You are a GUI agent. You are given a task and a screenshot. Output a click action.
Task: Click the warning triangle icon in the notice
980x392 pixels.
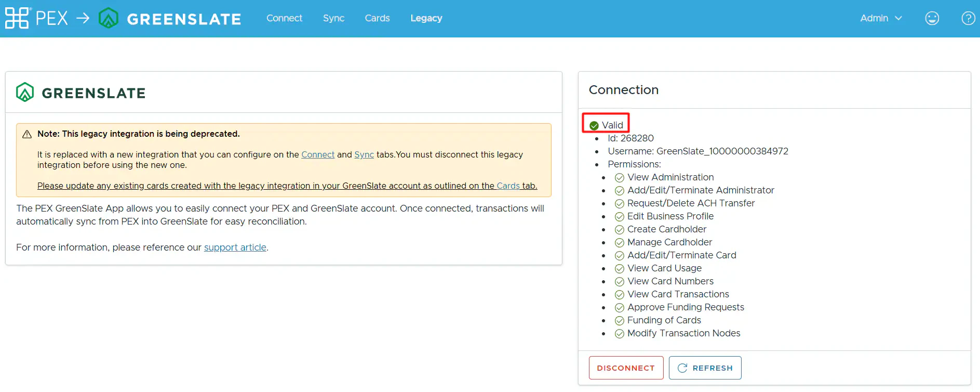tap(27, 134)
